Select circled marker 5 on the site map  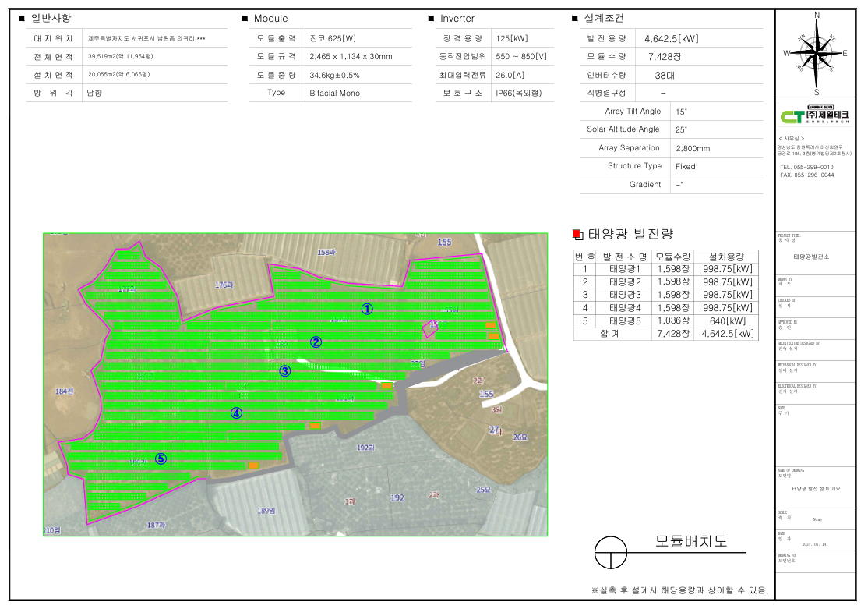(161, 459)
